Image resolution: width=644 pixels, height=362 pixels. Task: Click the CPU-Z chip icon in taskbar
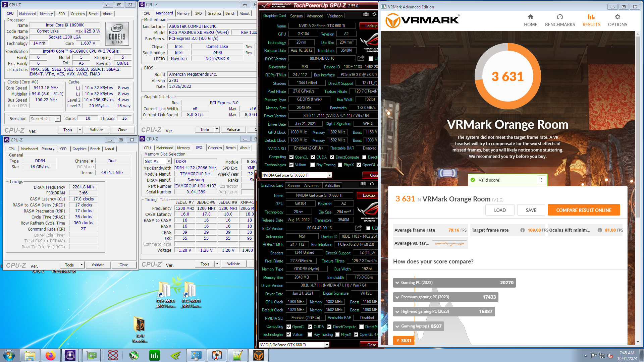pyautogui.click(x=70, y=355)
